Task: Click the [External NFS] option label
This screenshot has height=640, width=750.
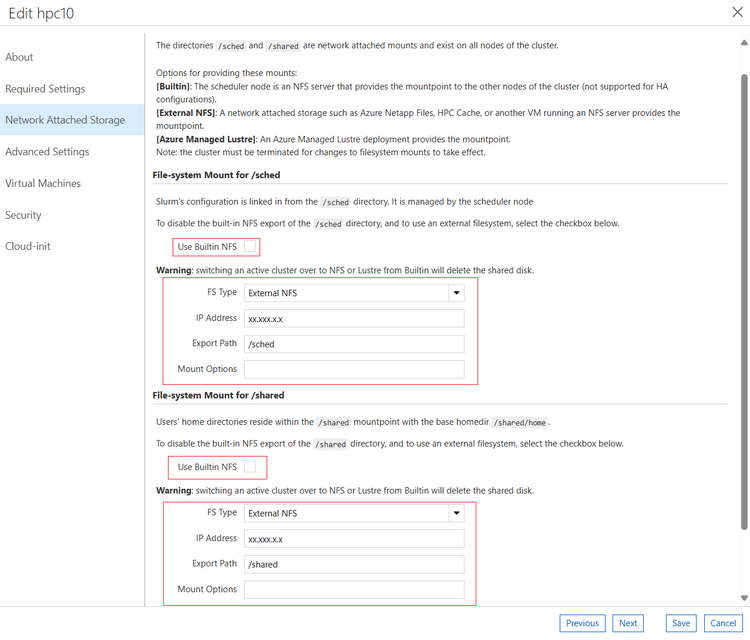Action: (x=186, y=113)
